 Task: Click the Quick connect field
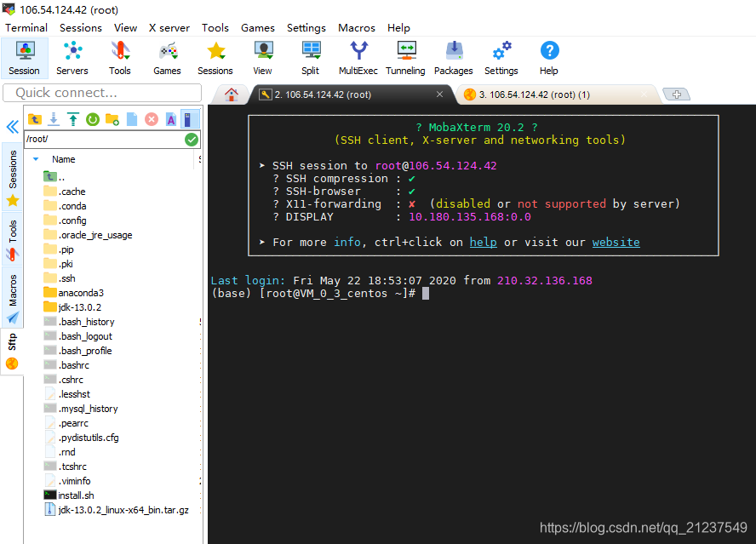coord(102,93)
